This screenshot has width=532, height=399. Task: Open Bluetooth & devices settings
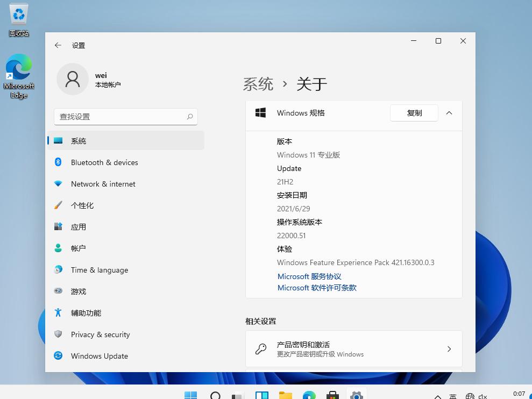click(126, 162)
